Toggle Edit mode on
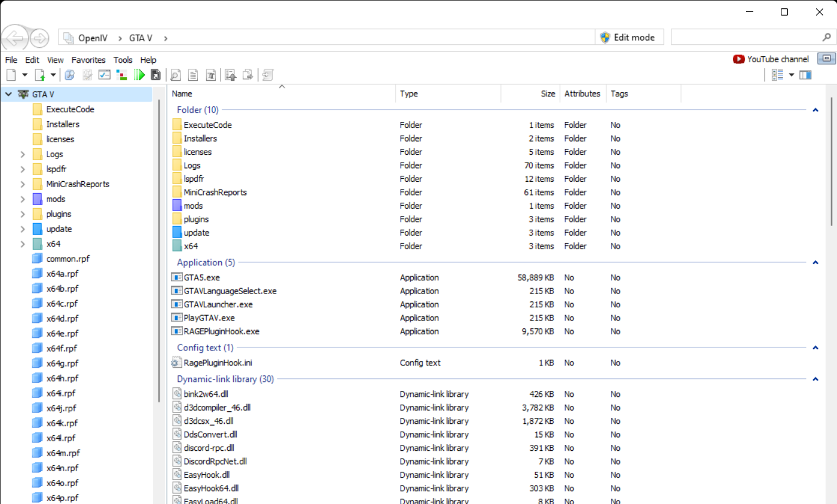The height and width of the screenshot is (504, 837). 628,37
